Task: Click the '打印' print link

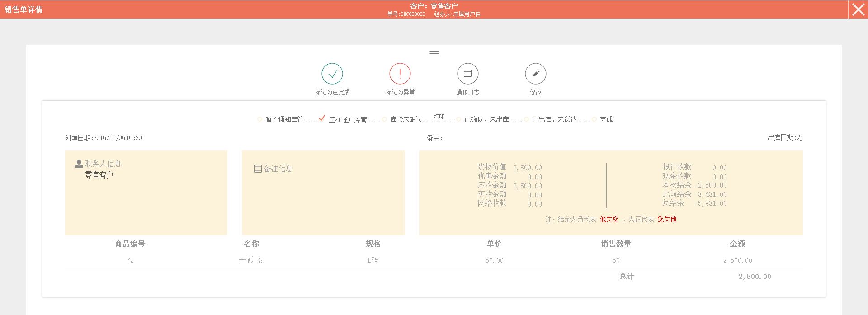Action: [x=439, y=117]
